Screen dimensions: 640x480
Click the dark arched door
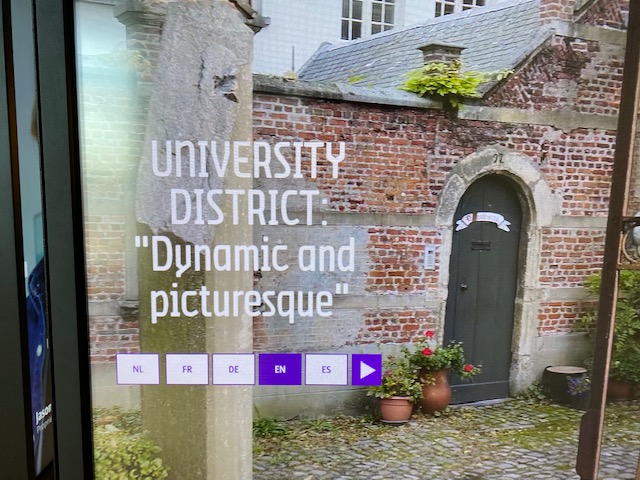pos(482,300)
